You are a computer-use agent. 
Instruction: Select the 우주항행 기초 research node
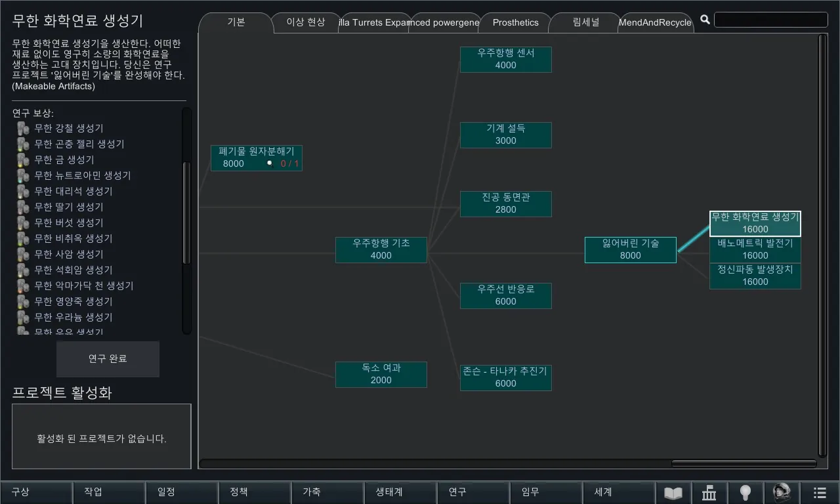[x=381, y=249]
